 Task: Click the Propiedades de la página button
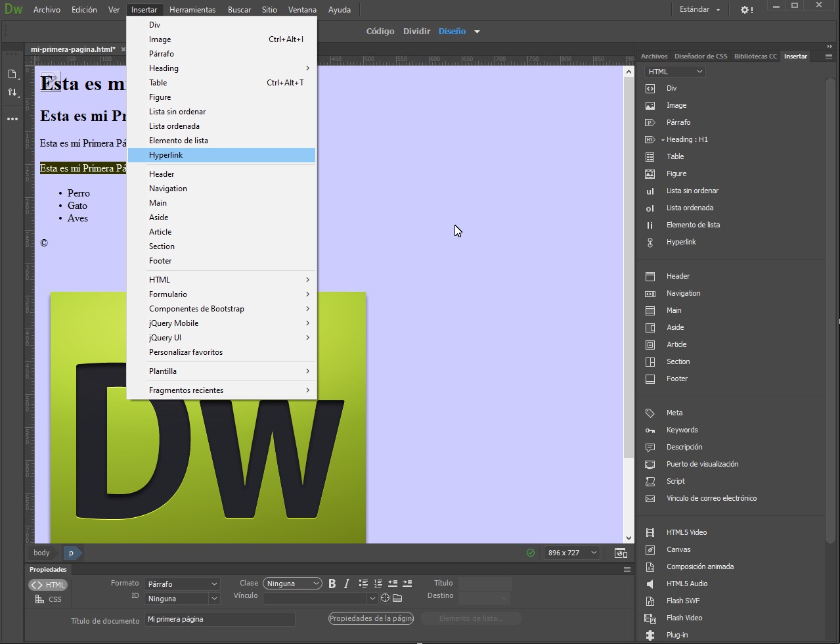point(371,618)
